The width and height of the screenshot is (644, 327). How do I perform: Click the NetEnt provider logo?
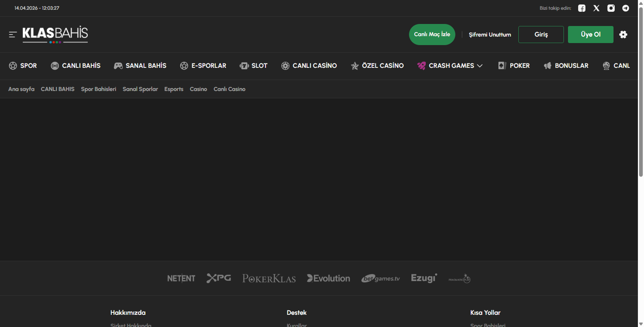(x=181, y=278)
